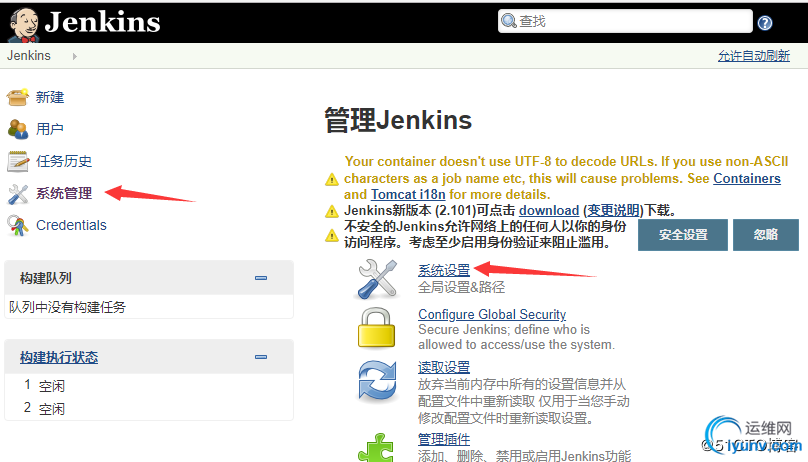Click the 全局设置&路径 description text

point(461,287)
